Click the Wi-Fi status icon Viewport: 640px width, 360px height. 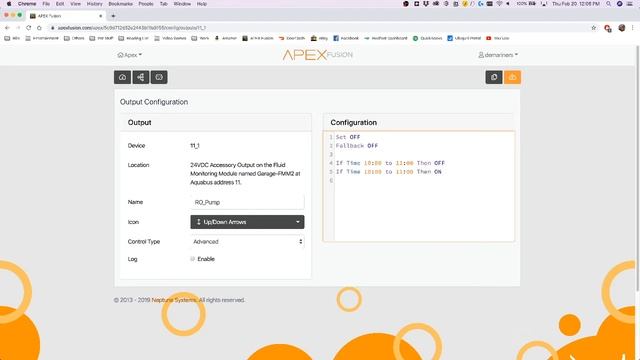tap(499, 4)
